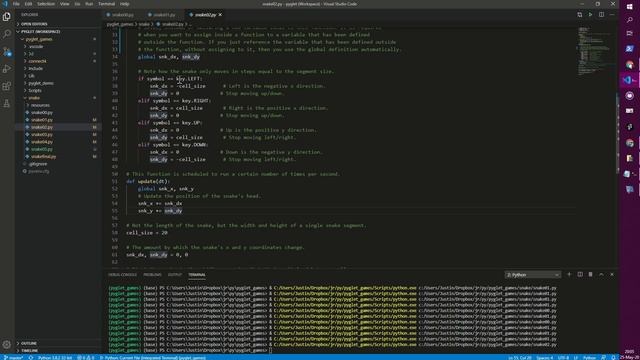The height and width of the screenshot is (360, 640).
Task: Click the Spaces indentation setting in status bar
Action: [544, 358]
